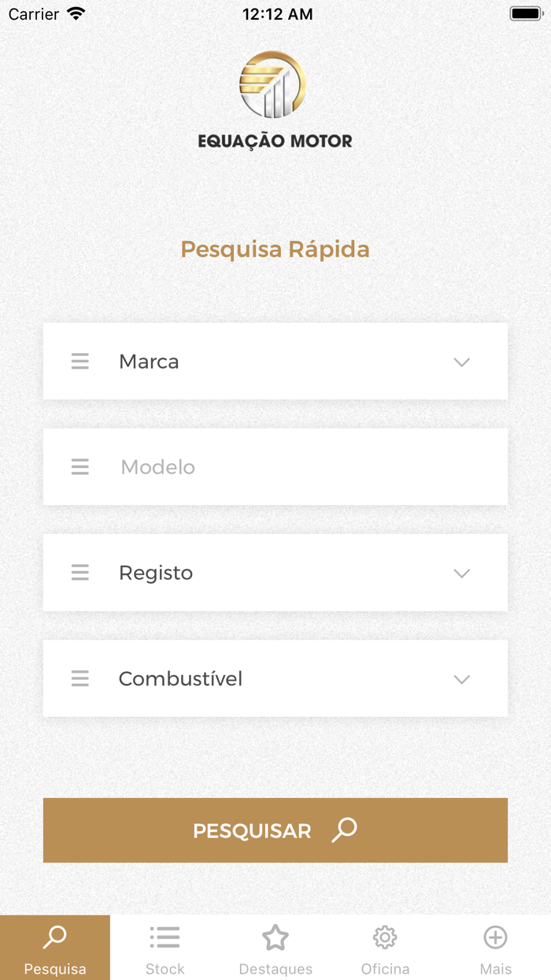Switch to the Stock tab

[x=165, y=947]
